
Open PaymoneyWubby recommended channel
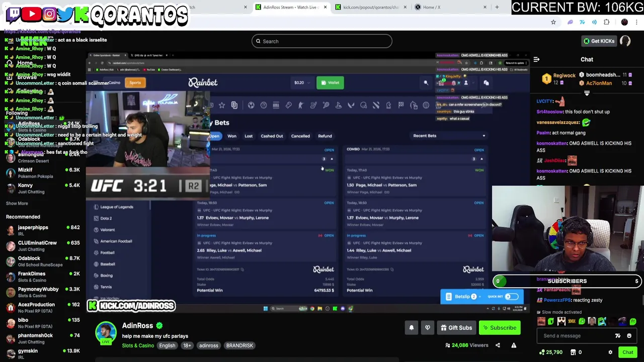tap(43, 292)
